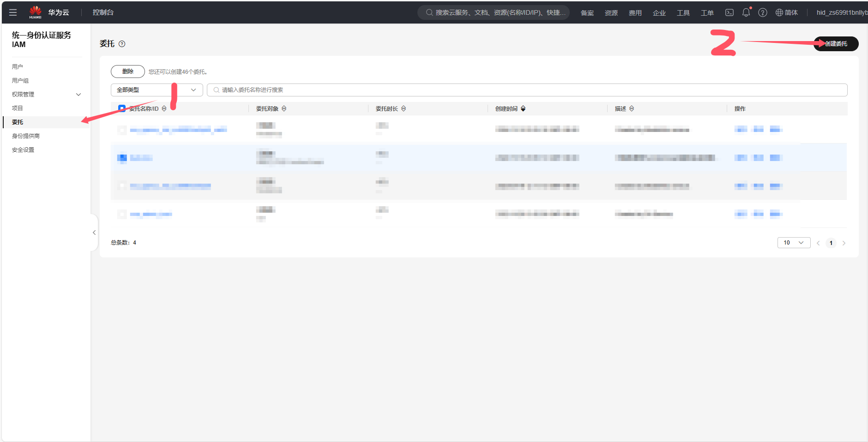Open 用户组 in the IAM sidebar

(x=20, y=81)
